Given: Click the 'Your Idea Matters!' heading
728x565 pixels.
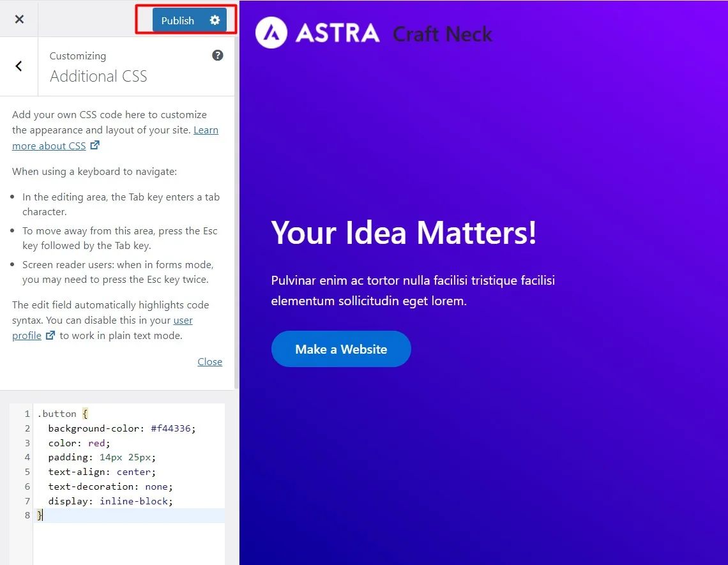Looking at the screenshot, I should (x=404, y=232).
